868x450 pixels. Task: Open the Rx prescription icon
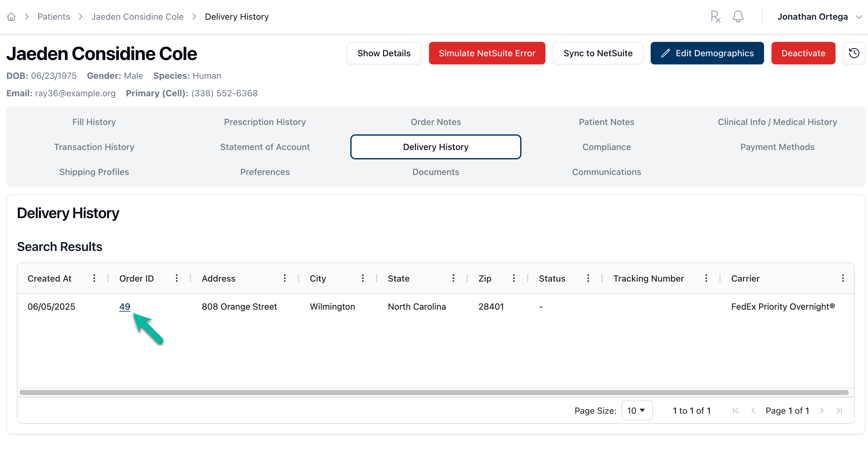(x=715, y=17)
